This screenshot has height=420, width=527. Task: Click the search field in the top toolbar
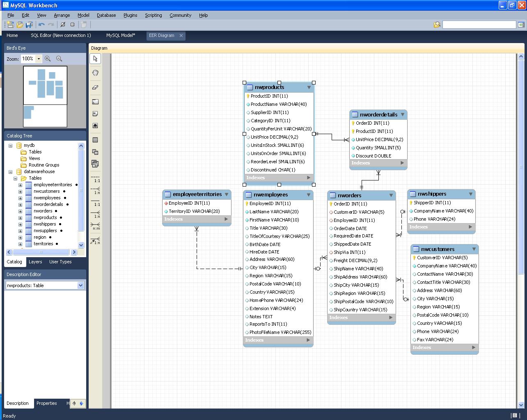(479, 25)
